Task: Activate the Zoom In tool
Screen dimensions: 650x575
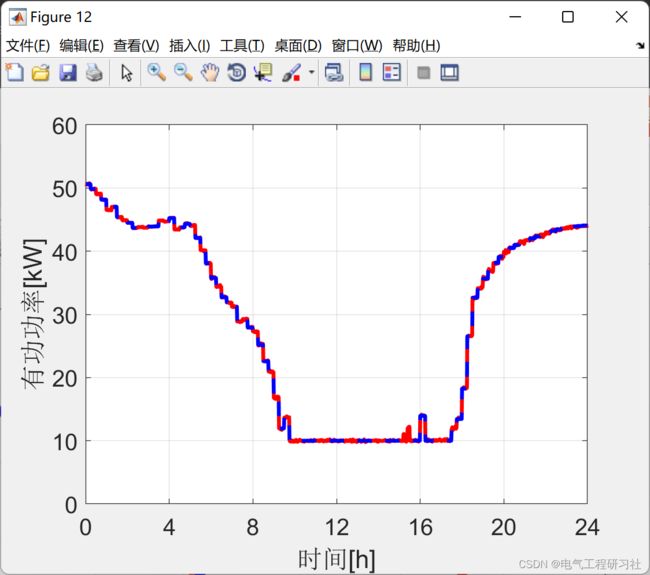Action: pyautogui.click(x=157, y=73)
